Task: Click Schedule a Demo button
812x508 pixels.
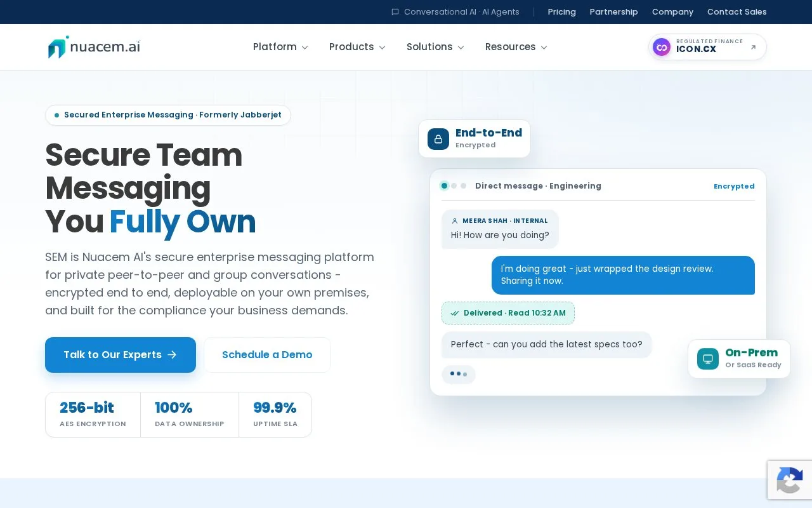Action: [x=267, y=355]
